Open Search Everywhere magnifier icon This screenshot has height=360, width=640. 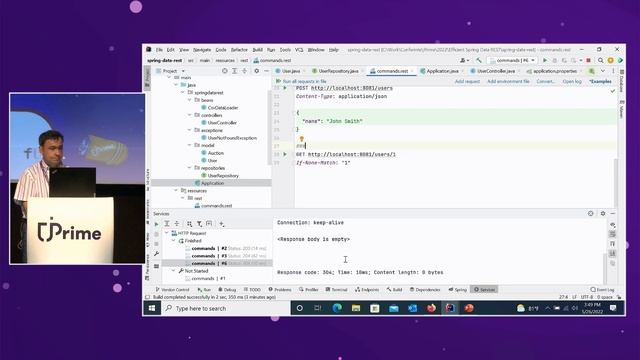tap(600, 60)
